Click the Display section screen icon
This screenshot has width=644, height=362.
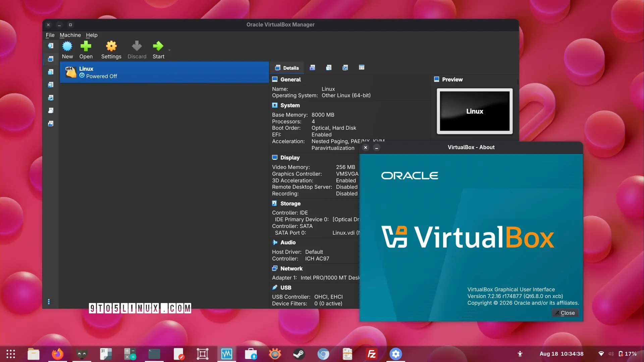coord(275,157)
